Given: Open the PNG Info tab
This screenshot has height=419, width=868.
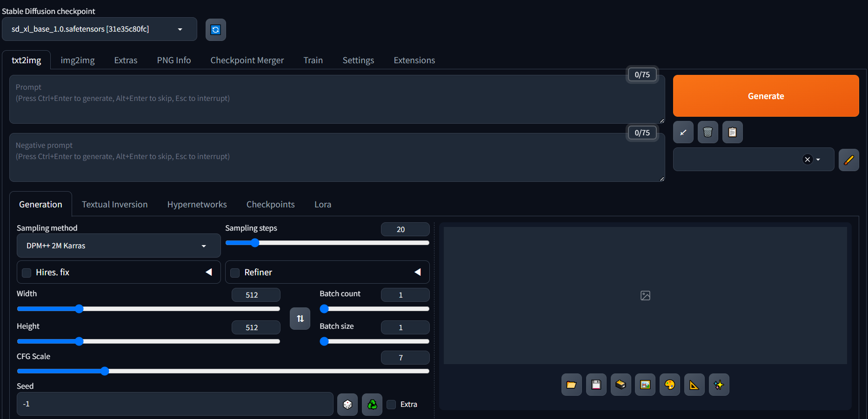Looking at the screenshot, I should pos(174,60).
